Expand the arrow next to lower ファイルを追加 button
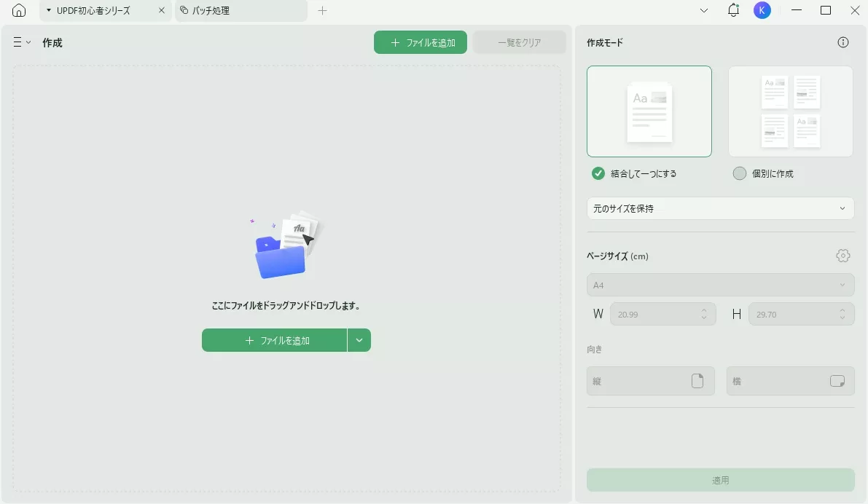 click(359, 339)
